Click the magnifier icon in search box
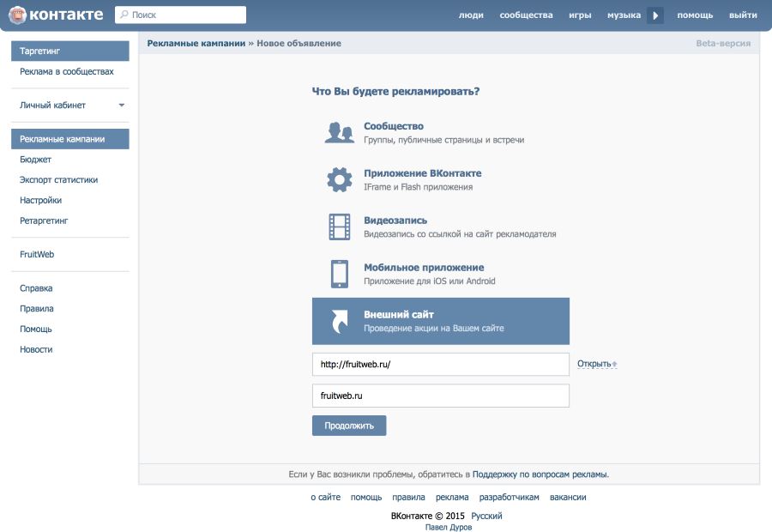Image resolution: width=772 pixels, height=532 pixels. pos(124,15)
